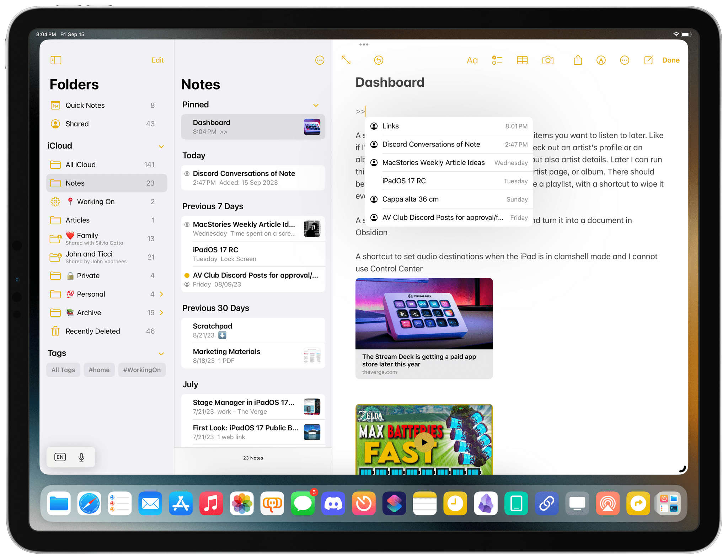Compose a new note
Image resolution: width=728 pixels, height=560 pixels.
648,60
